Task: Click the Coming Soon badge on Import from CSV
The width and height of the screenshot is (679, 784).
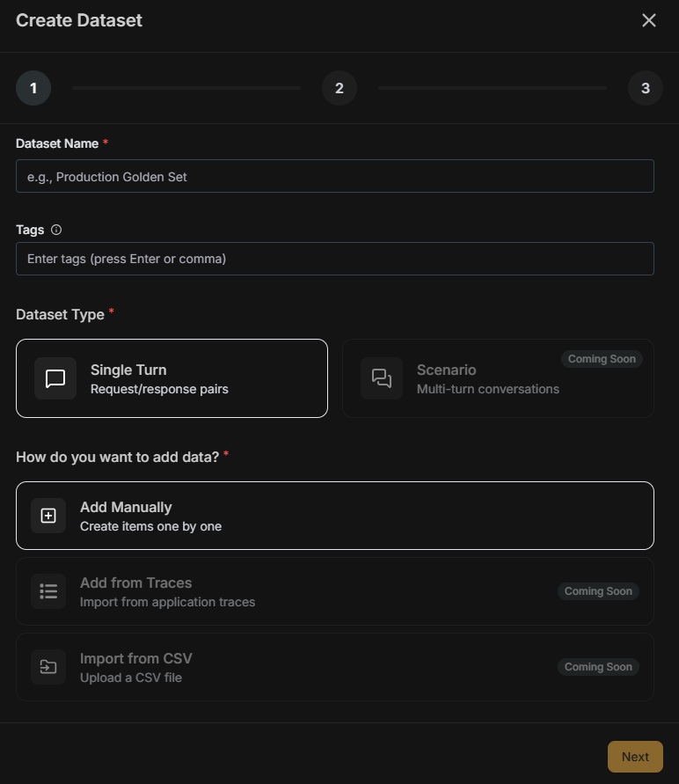Action: [x=598, y=667]
